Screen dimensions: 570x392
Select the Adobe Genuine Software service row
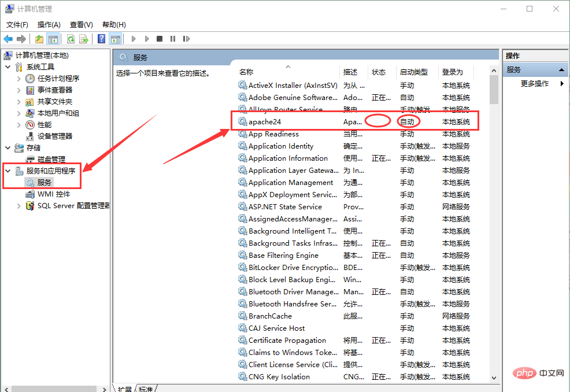pyautogui.click(x=354, y=98)
